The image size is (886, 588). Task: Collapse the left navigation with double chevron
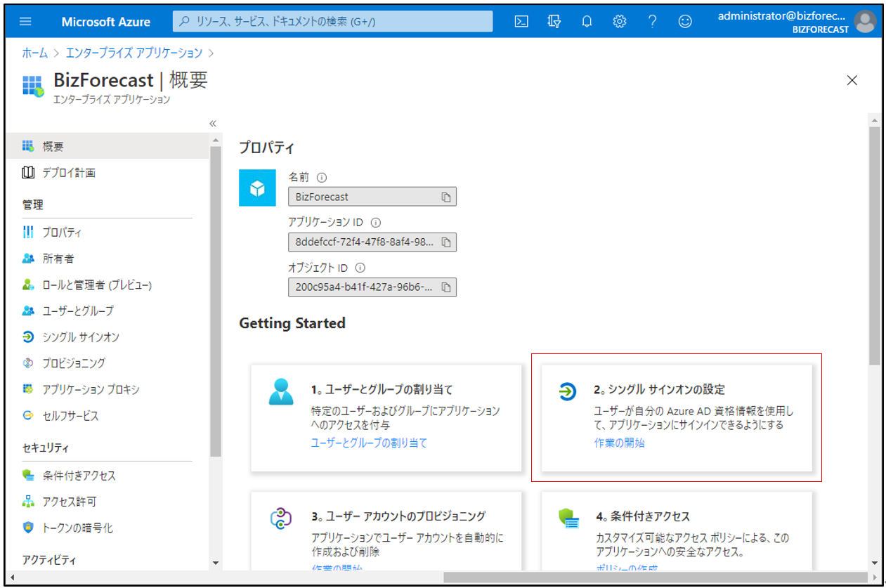click(x=213, y=124)
